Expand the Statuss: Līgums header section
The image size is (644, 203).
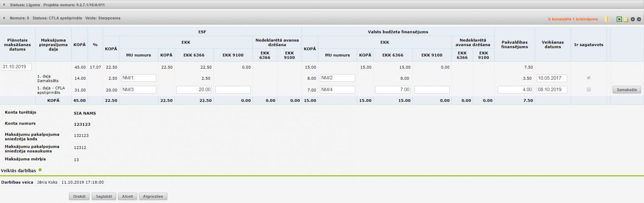pyautogui.click(x=4, y=5)
